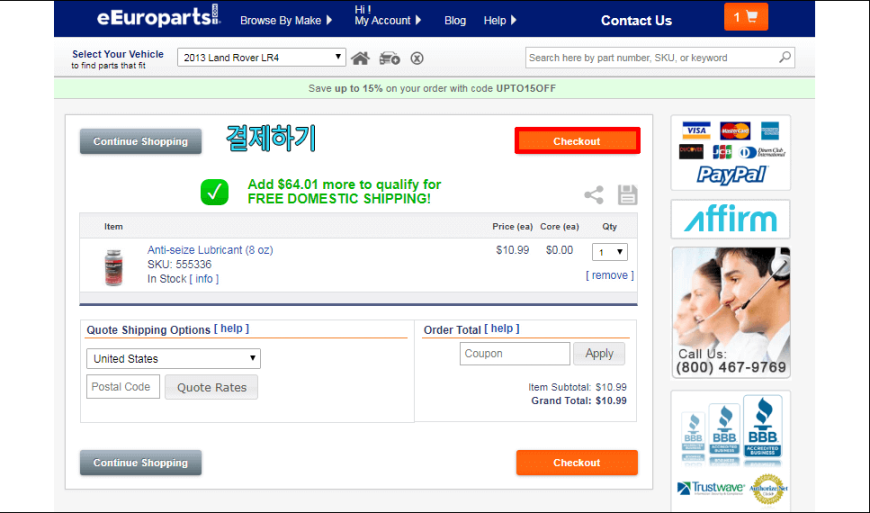
Task: Open the United States country dropdown
Action: (x=173, y=358)
